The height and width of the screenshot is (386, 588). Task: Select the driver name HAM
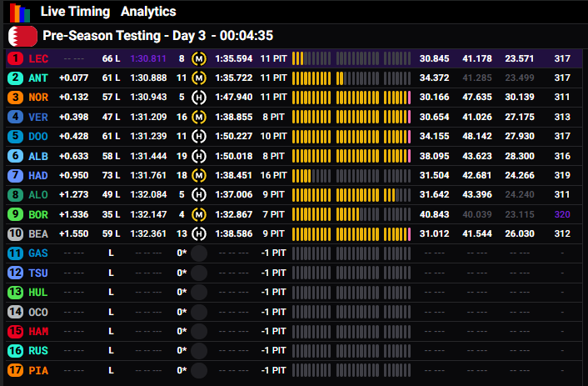coord(38,332)
